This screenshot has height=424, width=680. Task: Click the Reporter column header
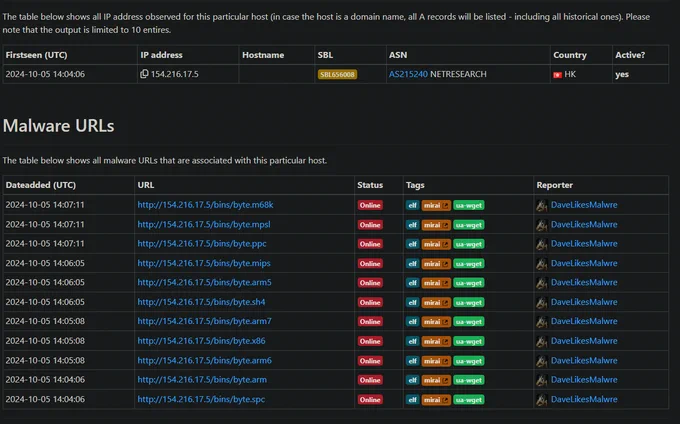[x=555, y=185]
